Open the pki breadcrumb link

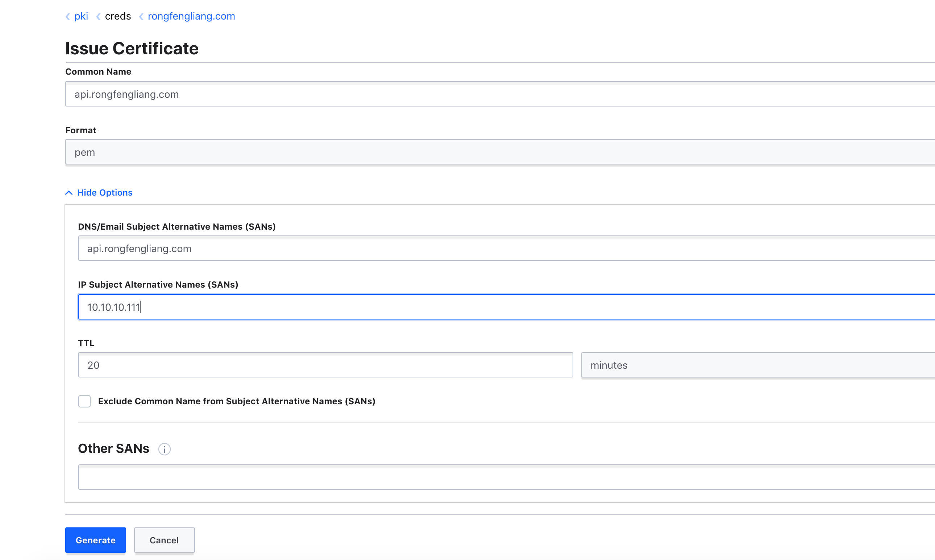click(81, 16)
